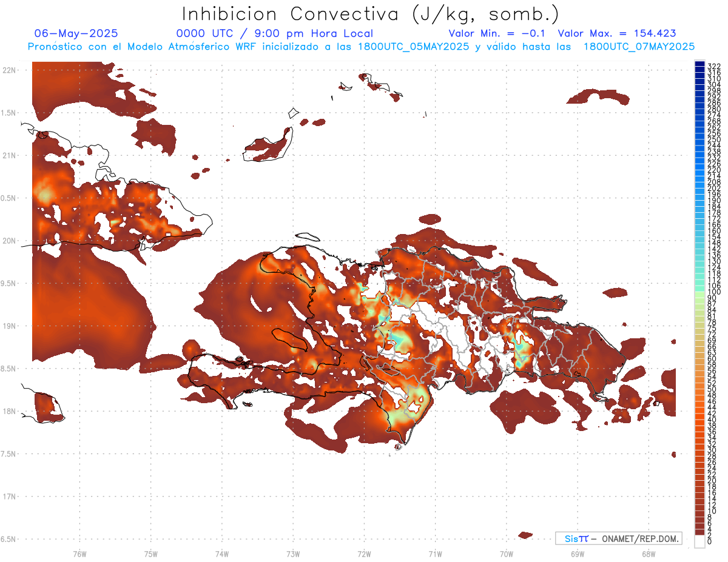Click the '71W' longitude label
The width and height of the screenshot is (728, 562).
435,553
